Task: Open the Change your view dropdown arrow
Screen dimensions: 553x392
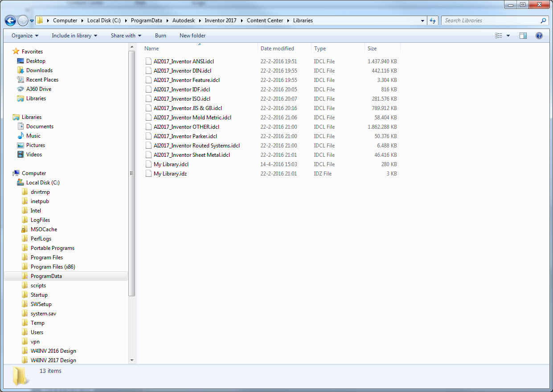Action: (508, 36)
